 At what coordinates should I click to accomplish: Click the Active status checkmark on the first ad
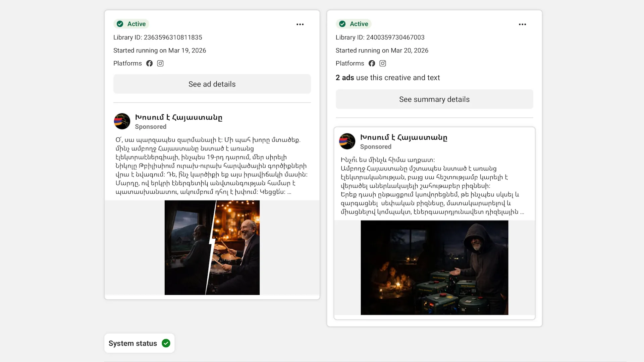click(120, 24)
